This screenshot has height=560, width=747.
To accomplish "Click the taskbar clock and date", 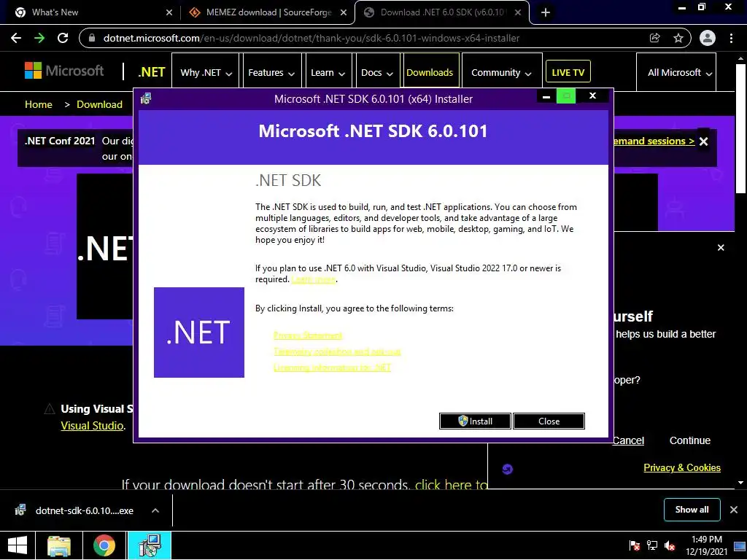I will (x=706, y=545).
